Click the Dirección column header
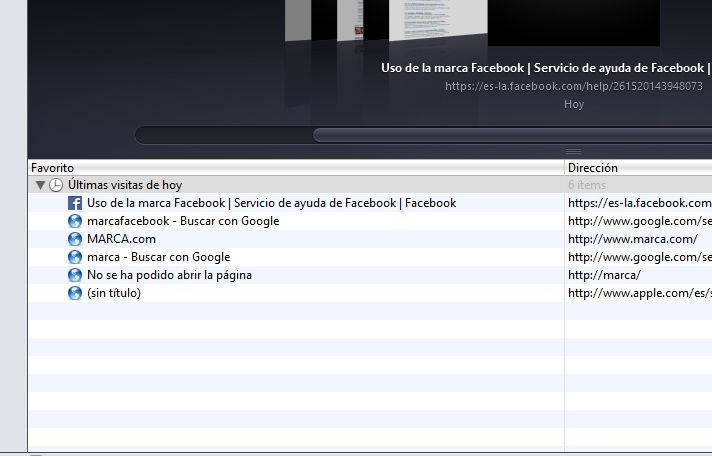Viewport: 712px width, 456px height. pyautogui.click(x=638, y=168)
